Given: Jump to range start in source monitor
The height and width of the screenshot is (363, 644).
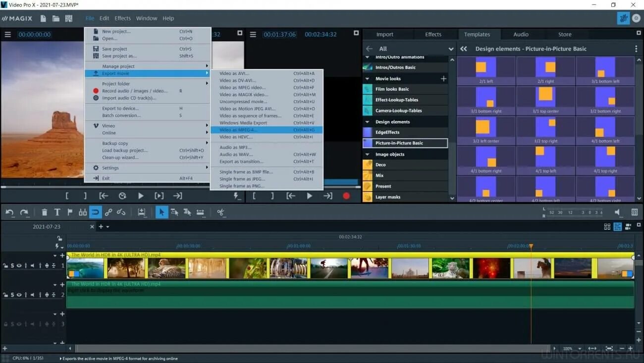Looking at the screenshot, I should (x=104, y=196).
